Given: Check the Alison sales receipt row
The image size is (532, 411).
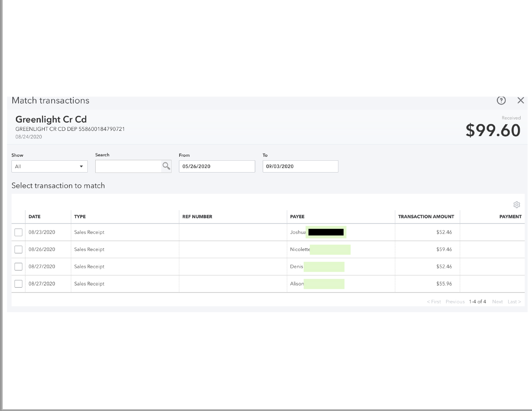Looking at the screenshot, I should [18, 284].
